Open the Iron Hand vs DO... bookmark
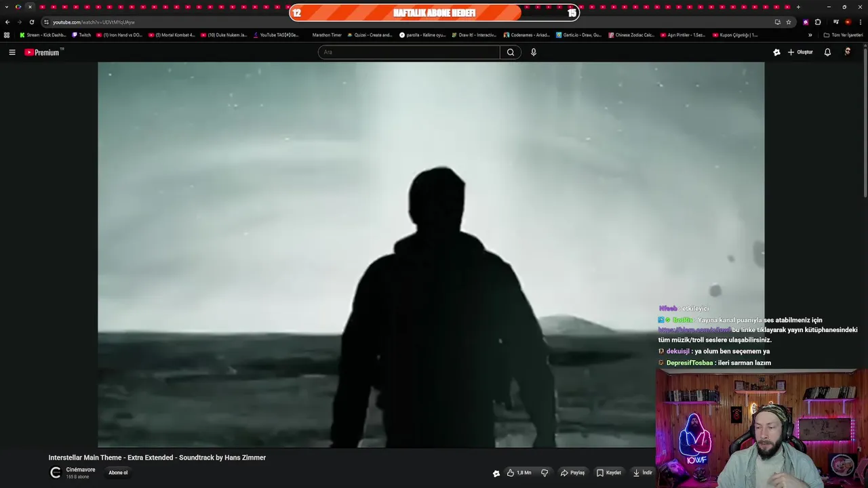This screenshot has width=868, height=488. tap(119, 35)
